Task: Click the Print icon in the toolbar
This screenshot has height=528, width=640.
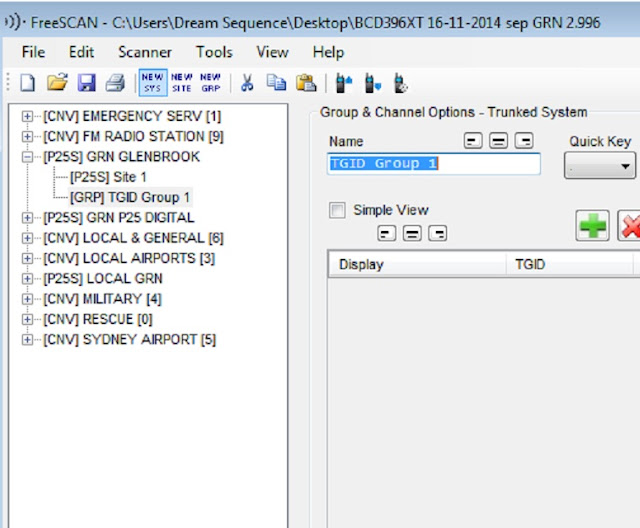Action: [116, 83]
